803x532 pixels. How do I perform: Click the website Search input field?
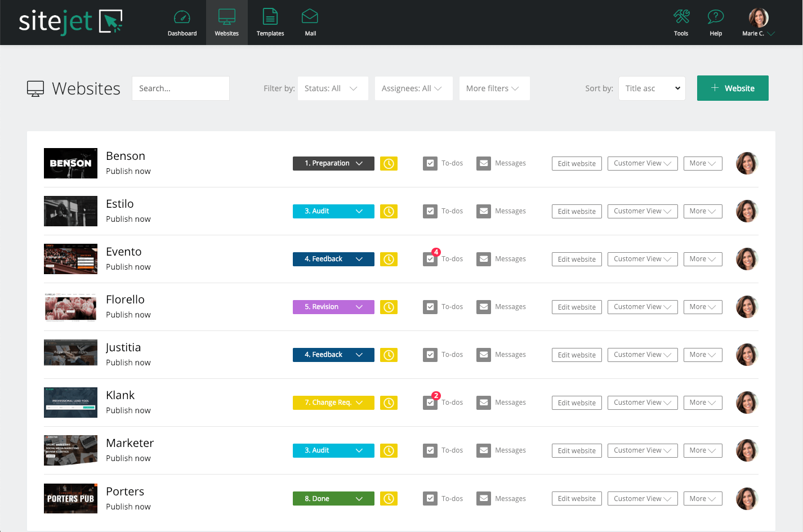click(180, 88)
